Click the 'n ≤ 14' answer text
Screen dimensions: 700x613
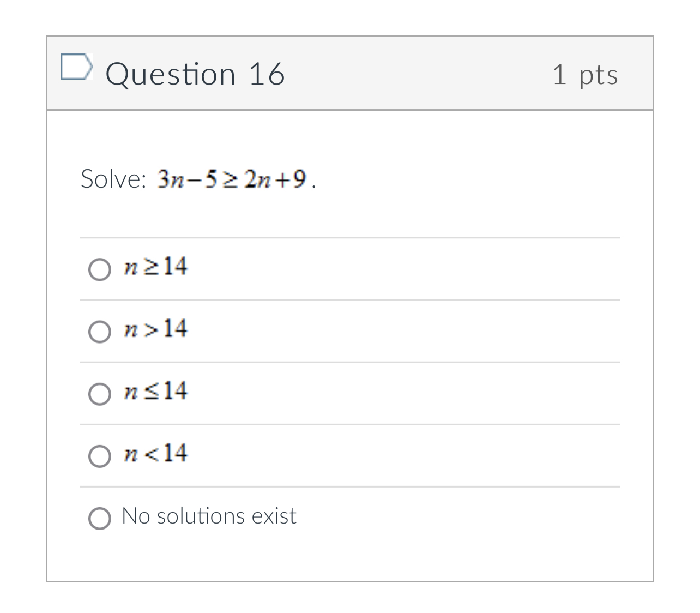(x=156, y=391)
